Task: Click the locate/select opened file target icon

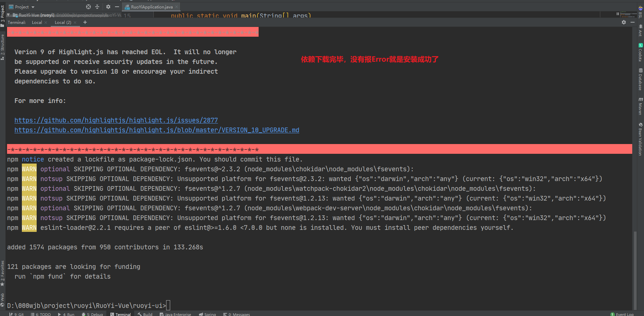Action: [88, 7]
